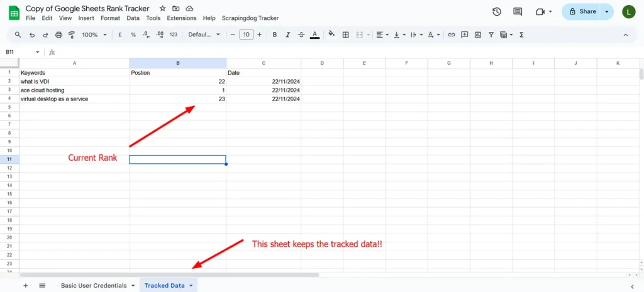The height and width of the screenshot is (292, 644).
Task: Open the Google account avatar L
Action: point(629,12)
